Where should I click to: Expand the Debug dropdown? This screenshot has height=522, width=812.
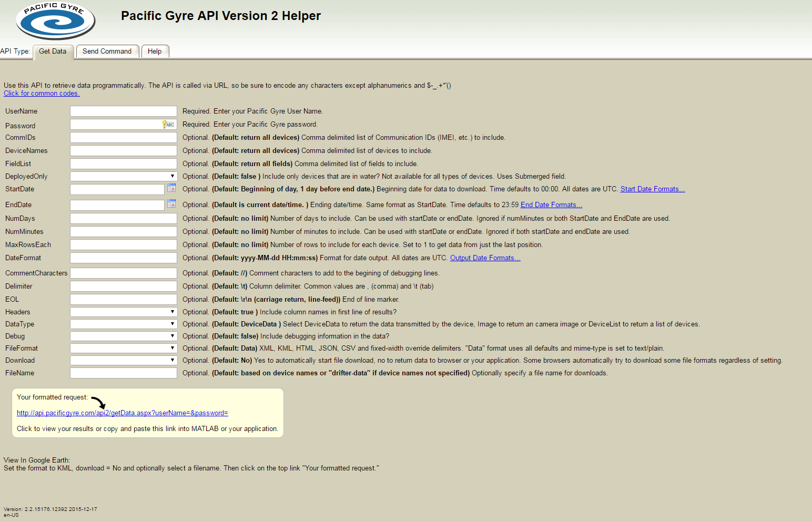(124, 336)
